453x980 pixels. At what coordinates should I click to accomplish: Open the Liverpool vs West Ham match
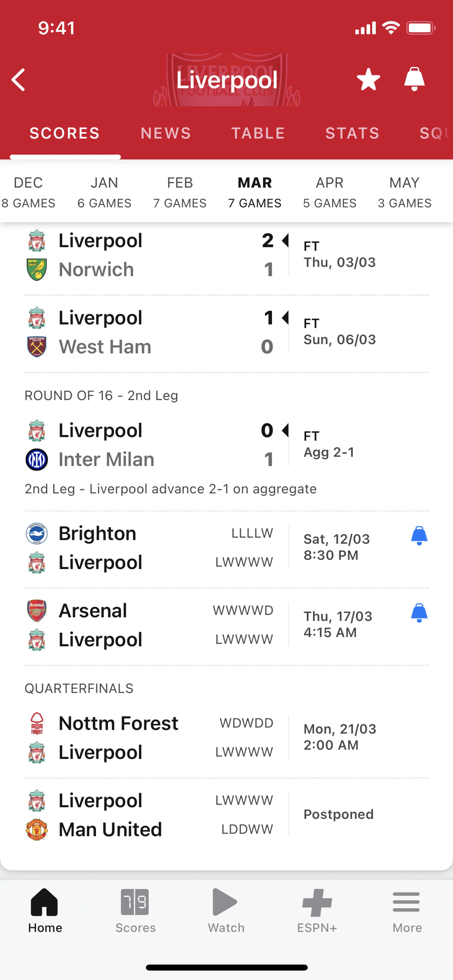pyautogui.click(x=152, y=332)
